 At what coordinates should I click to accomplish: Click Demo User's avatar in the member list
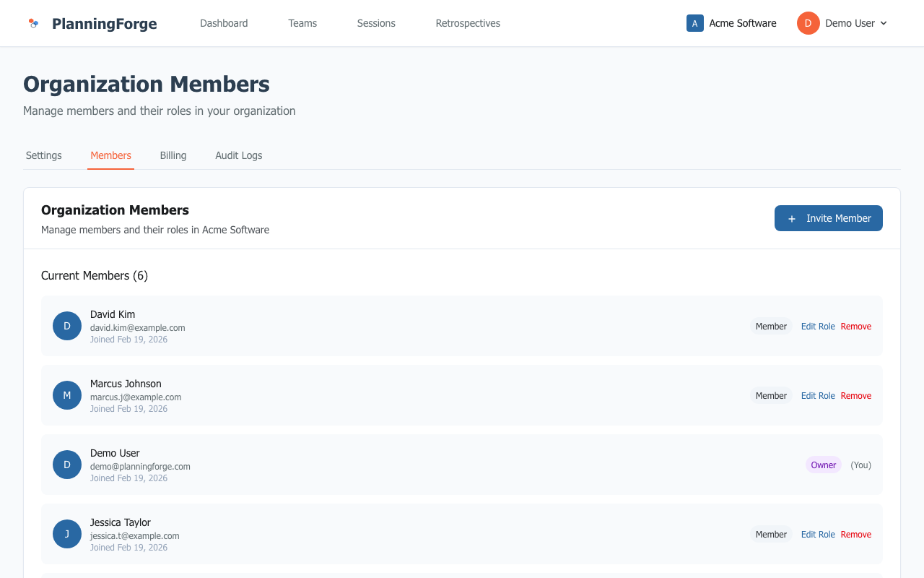66,465
